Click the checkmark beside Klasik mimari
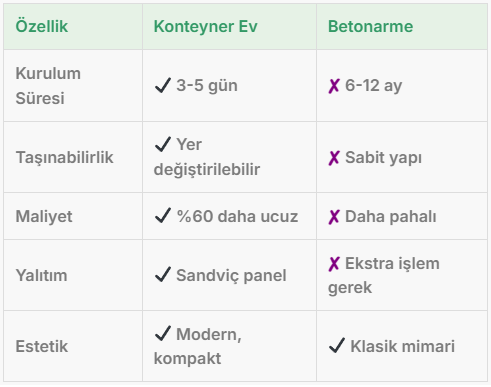The image size is (491, 387). click(337, 345)
